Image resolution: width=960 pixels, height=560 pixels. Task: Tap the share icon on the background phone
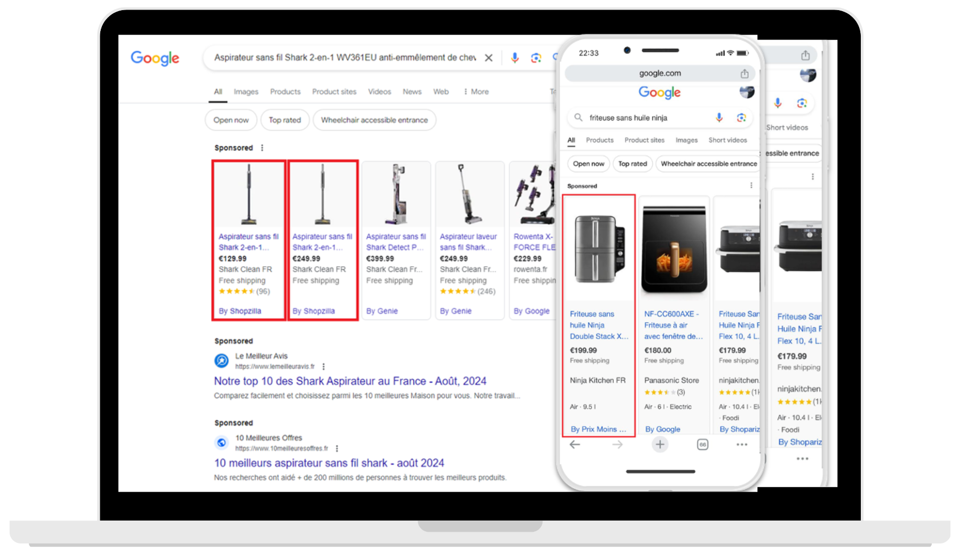point(805,55)
